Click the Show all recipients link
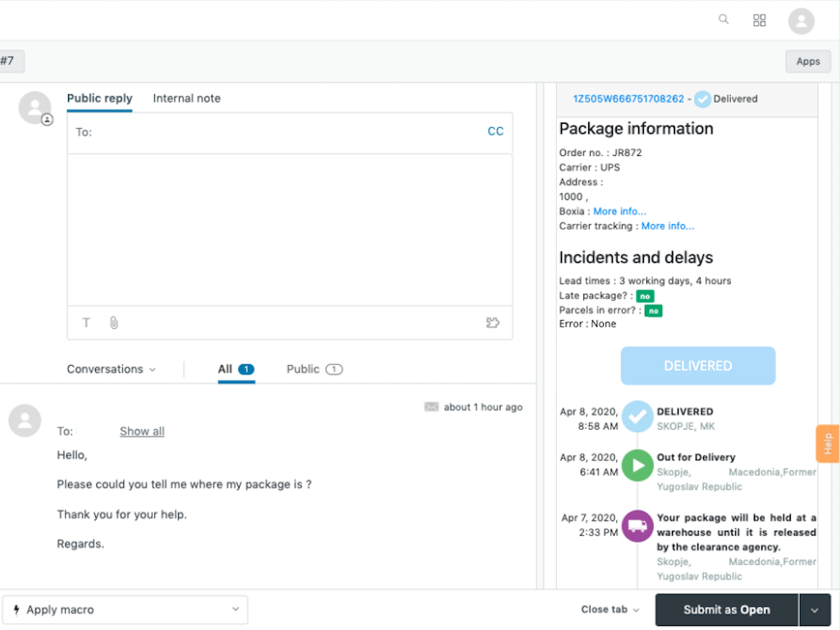The image size is (840, 630). coord(142,431)
